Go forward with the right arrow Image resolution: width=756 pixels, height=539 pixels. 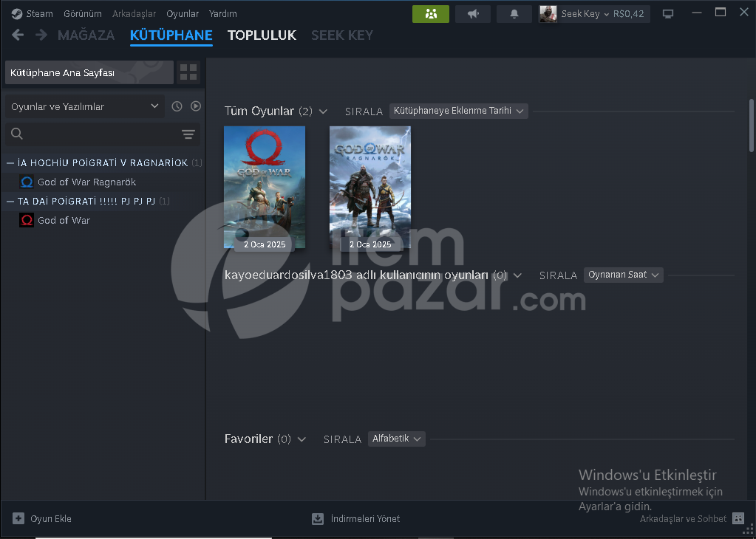[41, 35]
